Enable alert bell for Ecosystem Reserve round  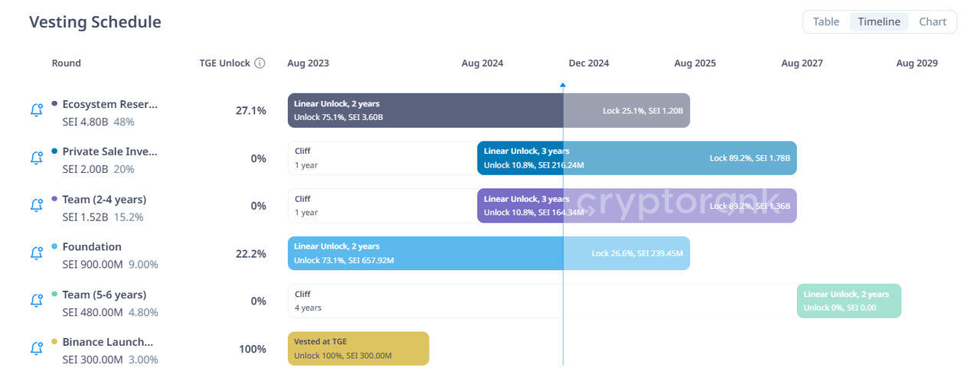(37, 110)
